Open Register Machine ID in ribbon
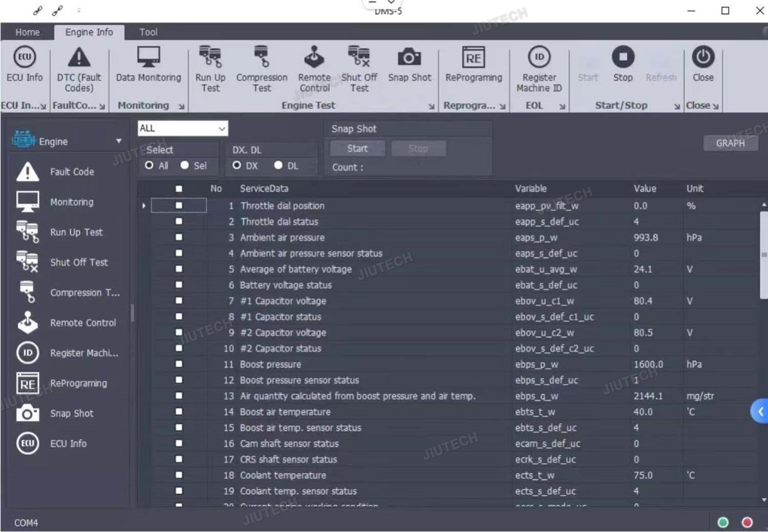This screenshot has width=768, height=532. (539, 69)
